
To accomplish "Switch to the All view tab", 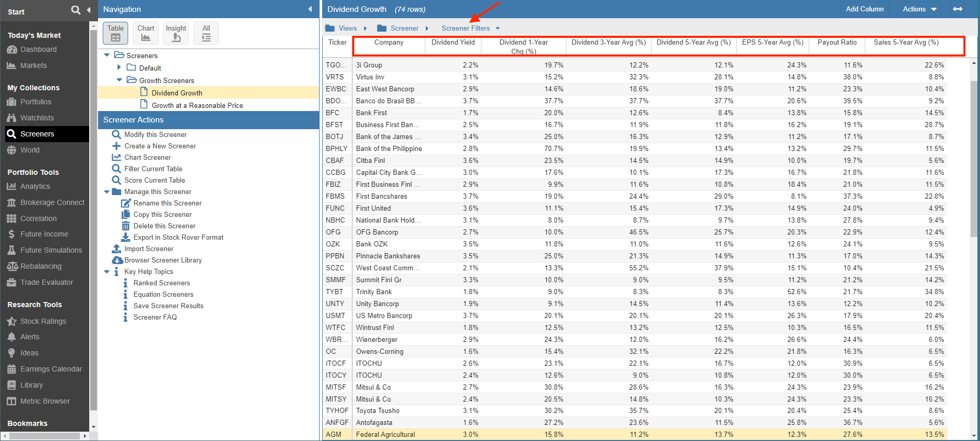I will [x=206, y=33].
